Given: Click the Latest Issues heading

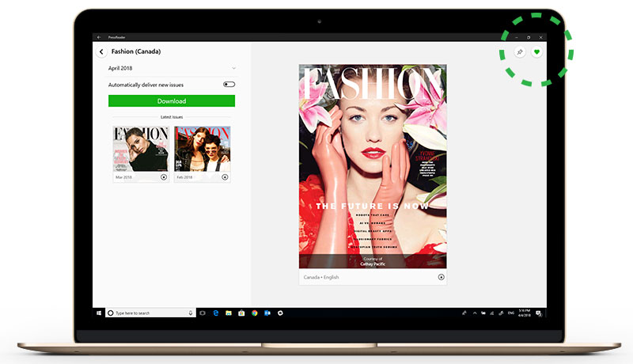Looking at the screenshot, I should pyautogui.click(x=172, y=117).
